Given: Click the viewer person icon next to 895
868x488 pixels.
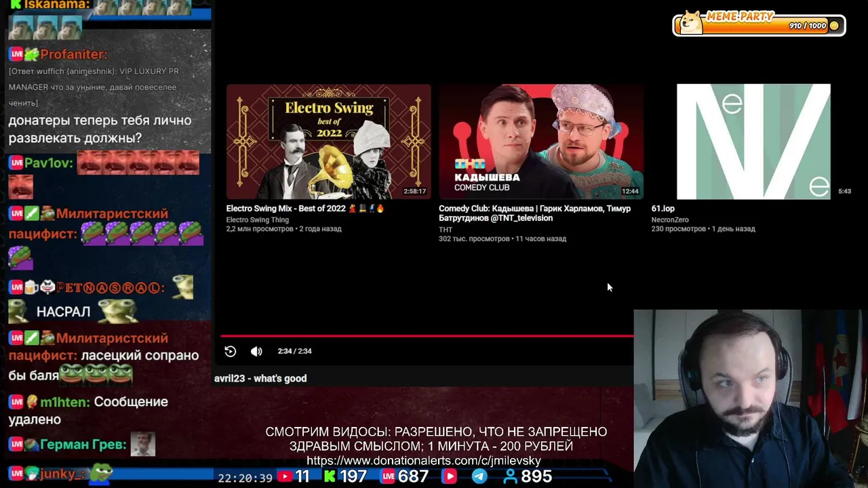Looking at the screenshot, I should click(x=510, y=476).
